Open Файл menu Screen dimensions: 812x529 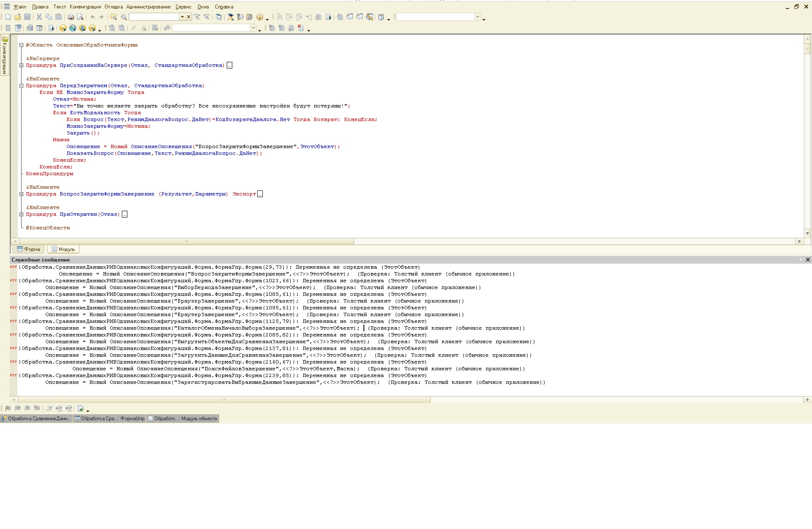(x=19, y=7)
